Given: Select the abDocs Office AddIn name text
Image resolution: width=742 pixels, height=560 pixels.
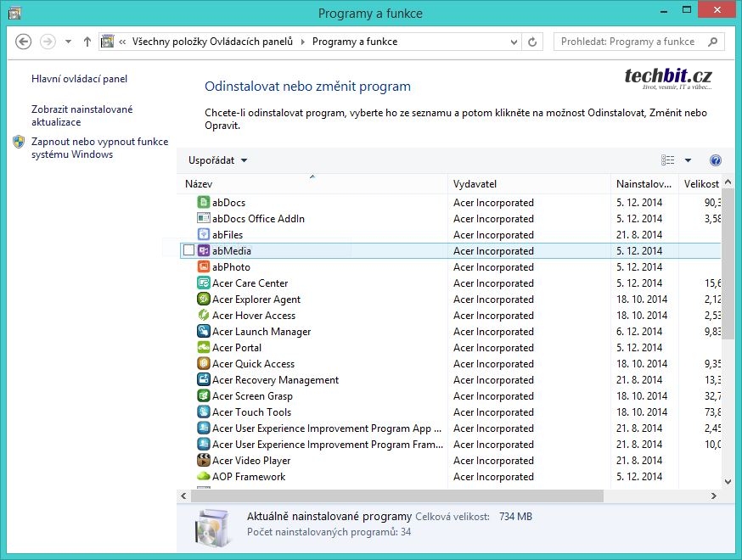Looking at the screenshot, I should click(258, 219).
